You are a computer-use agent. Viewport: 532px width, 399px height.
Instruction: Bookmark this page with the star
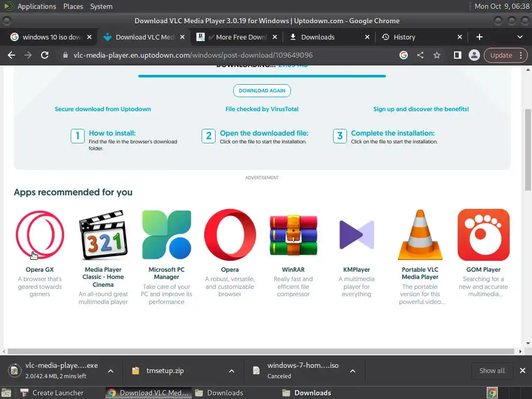coord(436,55)
